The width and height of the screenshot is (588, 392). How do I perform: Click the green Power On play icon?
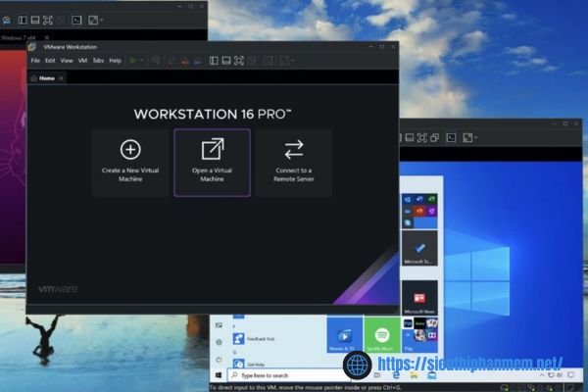tap(132, 61)
